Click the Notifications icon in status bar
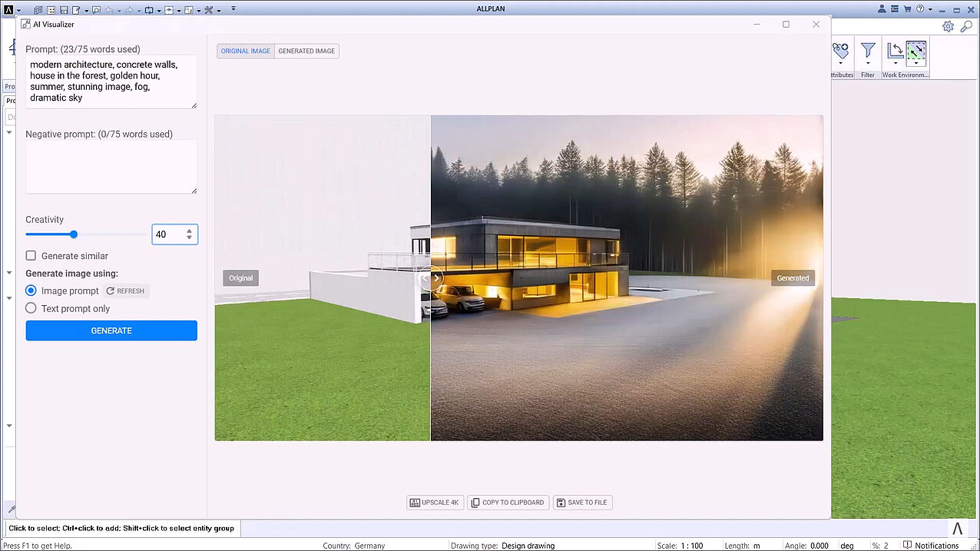 pos(907,546)
